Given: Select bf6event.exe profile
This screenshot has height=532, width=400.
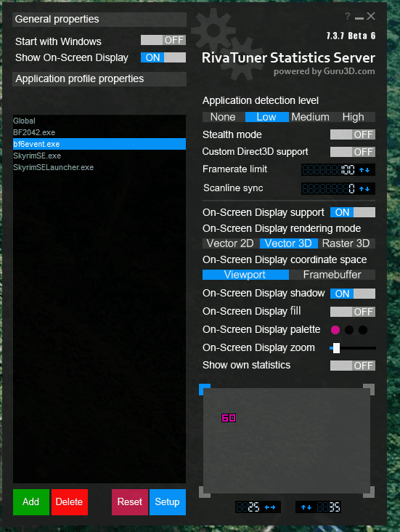Looking at the screenshot, I should point(99,144).
